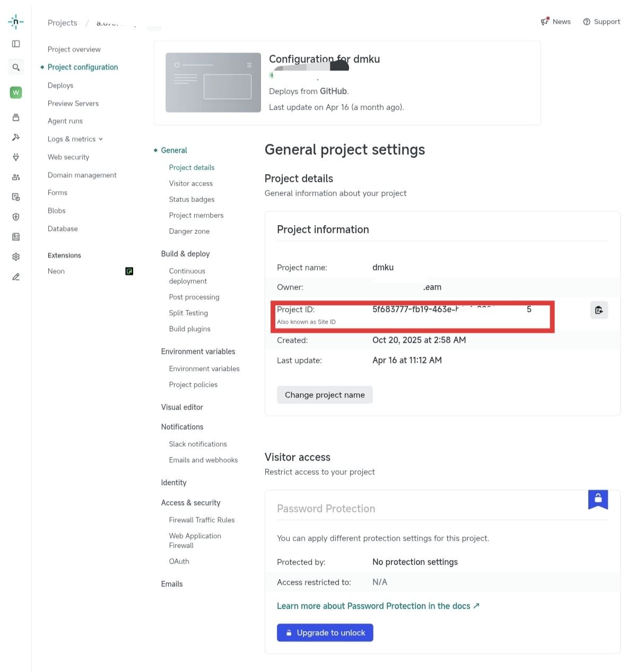Screen dimensions: 636x672
Task: Open Deploys page
Action: 60,85
